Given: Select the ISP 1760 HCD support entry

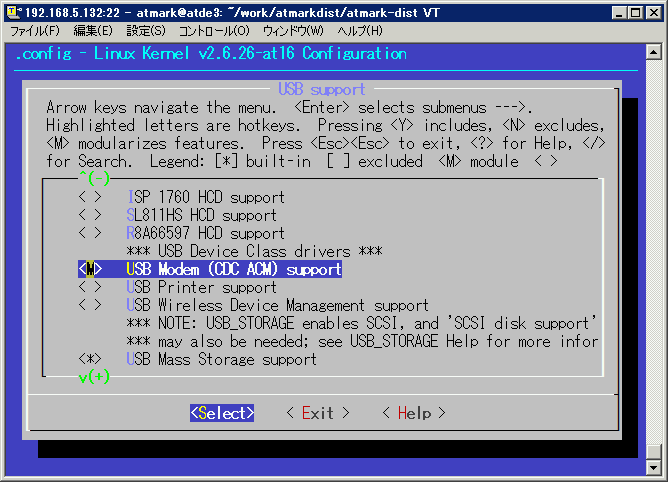Looking at the screenshot, I should coord(206,197).
